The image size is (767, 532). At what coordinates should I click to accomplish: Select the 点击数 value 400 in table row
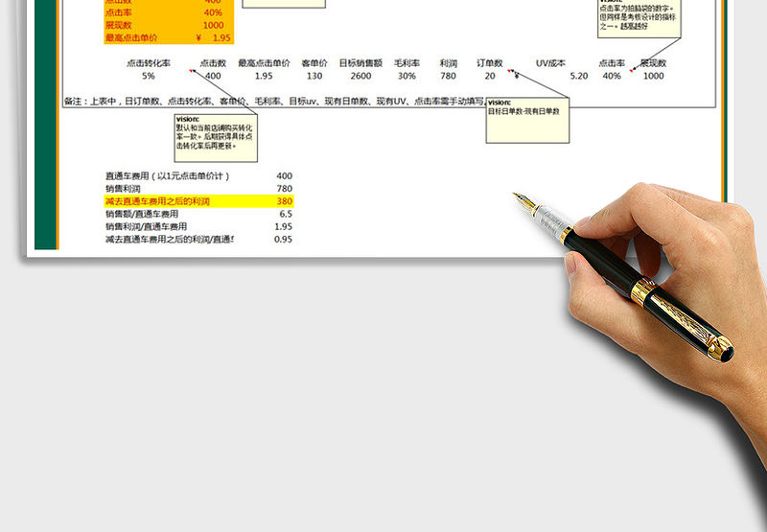coord(213,76)
